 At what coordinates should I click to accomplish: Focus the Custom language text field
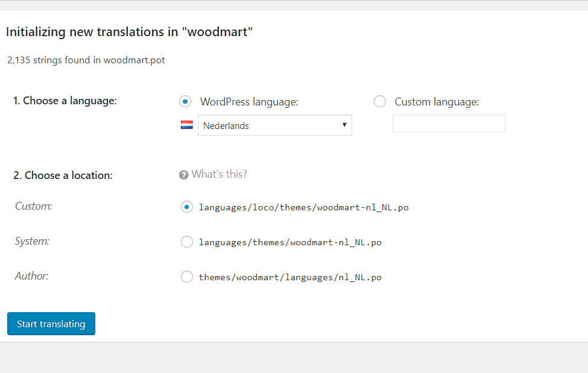pos(449,124)
